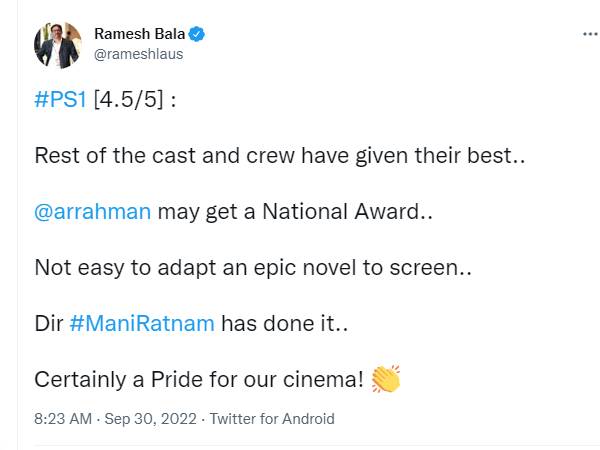Click the Ramesh Bala display name
Viewport: 600px width, 450px height.
(140, 34)
